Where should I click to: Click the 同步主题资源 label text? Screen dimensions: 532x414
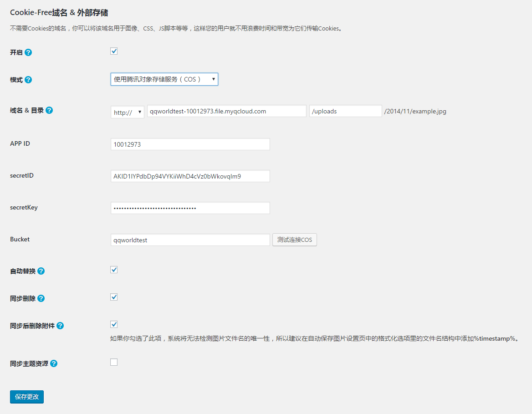tap(29, 363)
